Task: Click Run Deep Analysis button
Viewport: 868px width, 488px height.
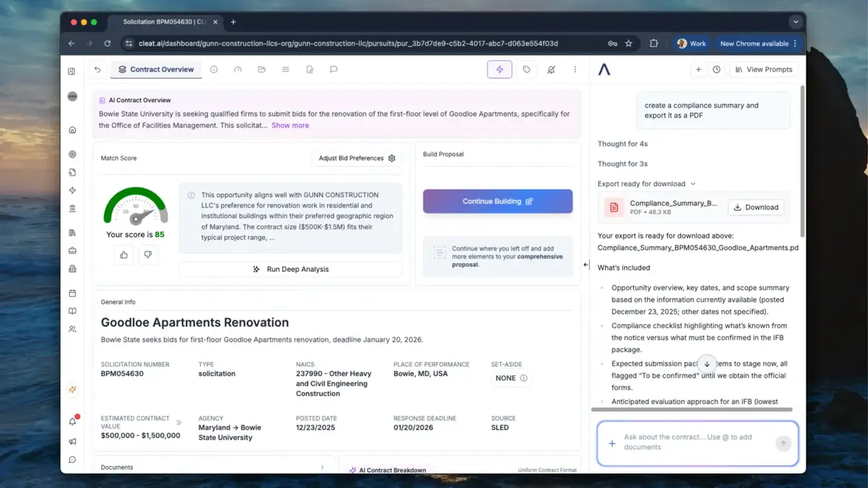Action: [x=290, y=269]
